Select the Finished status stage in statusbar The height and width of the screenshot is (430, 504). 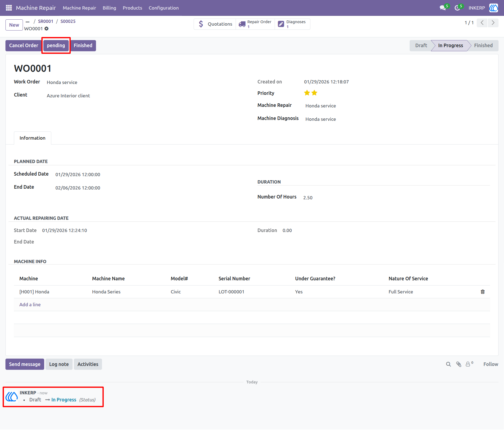[483, 46]
